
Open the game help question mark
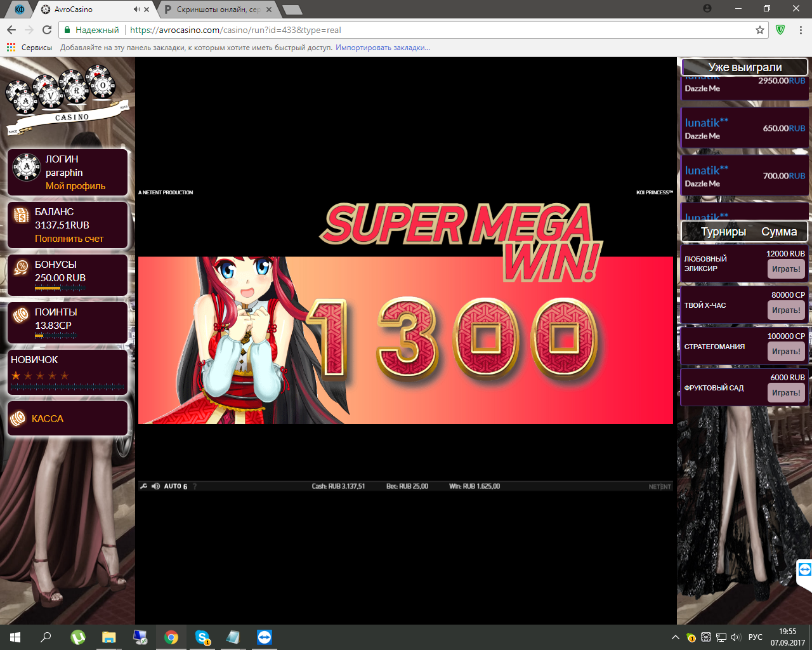click(x=195, y=486)
